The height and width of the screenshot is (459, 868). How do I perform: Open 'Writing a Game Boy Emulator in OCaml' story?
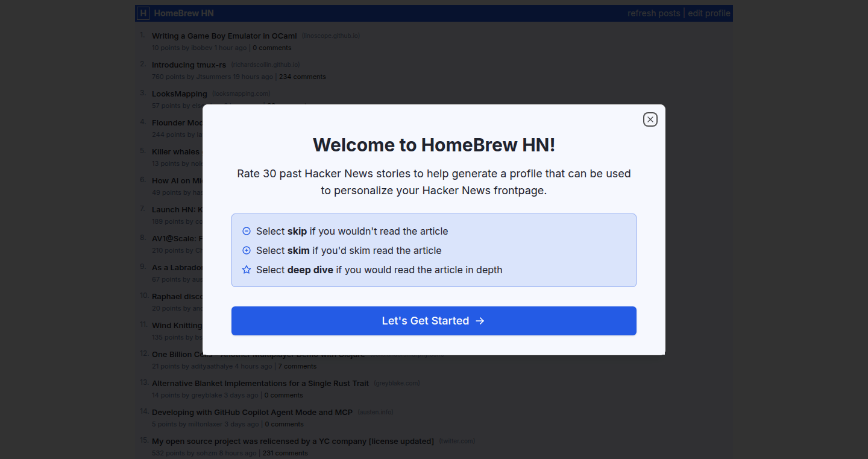pos(224,36)
